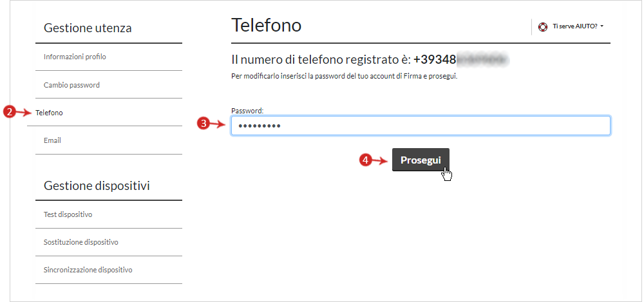
Task: Click the red step 3 marker
Action: tap(203, 124)
